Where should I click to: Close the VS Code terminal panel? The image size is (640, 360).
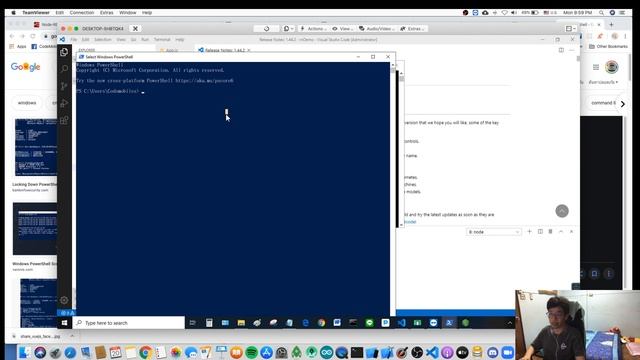[x=571, y=231]
